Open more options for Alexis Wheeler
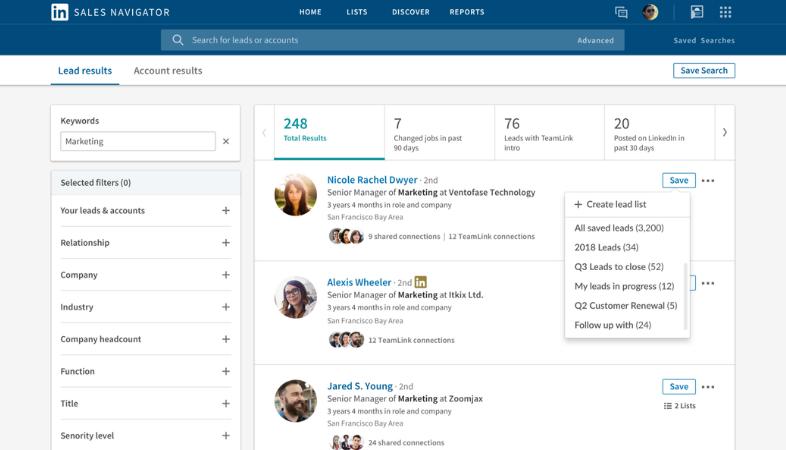 [708, 283]
